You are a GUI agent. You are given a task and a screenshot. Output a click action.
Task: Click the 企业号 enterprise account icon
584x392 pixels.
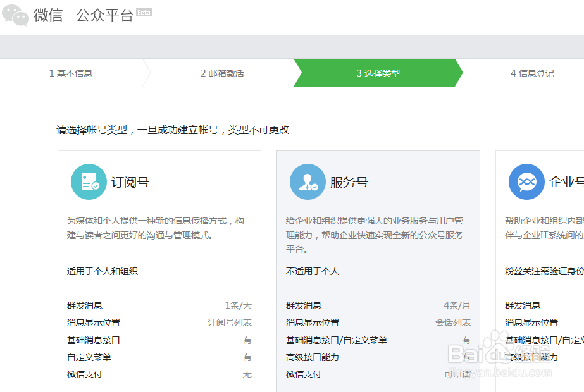526,182
